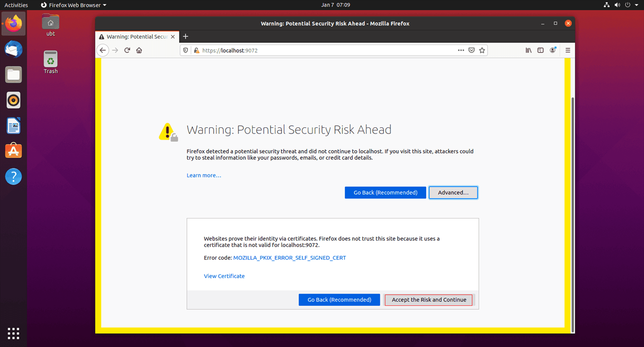Viewport: 644px width, 347px height.
Task: Navigate back using the back arrow
Action: (x=102, y=50)
